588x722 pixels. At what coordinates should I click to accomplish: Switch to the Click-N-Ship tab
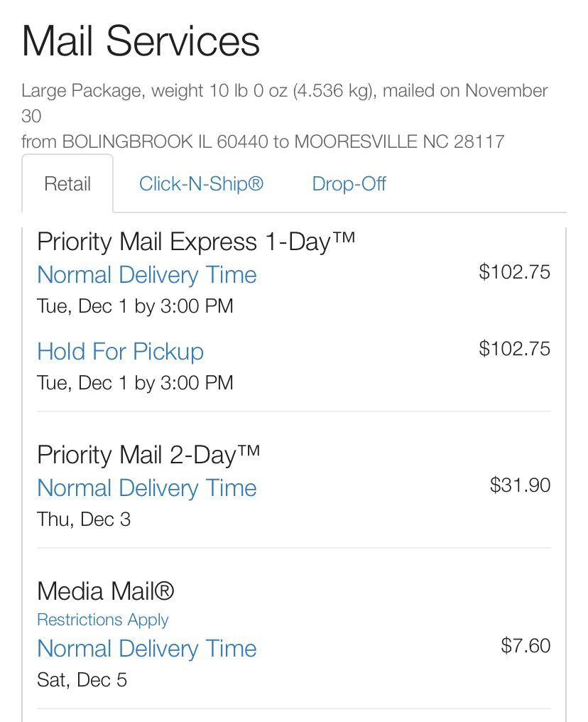[201, 184]
